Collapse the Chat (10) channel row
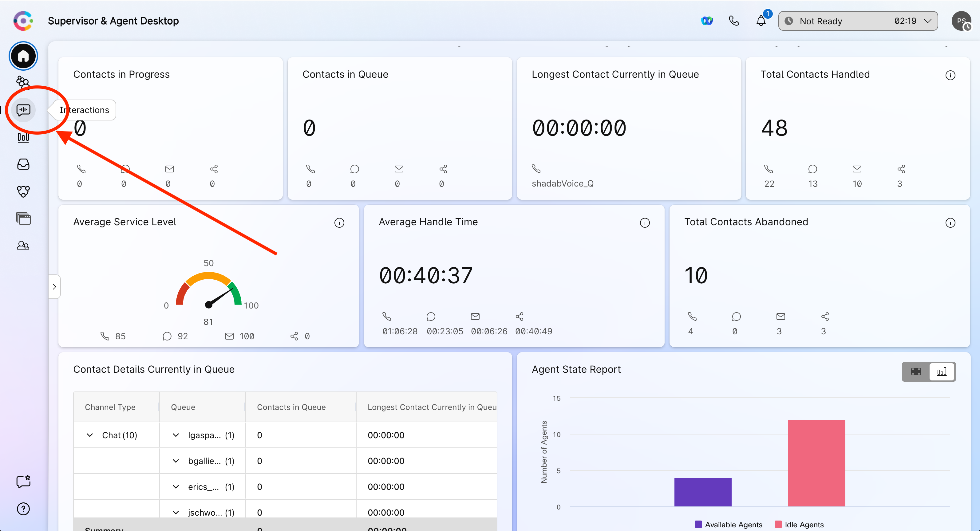 (90, 435)
